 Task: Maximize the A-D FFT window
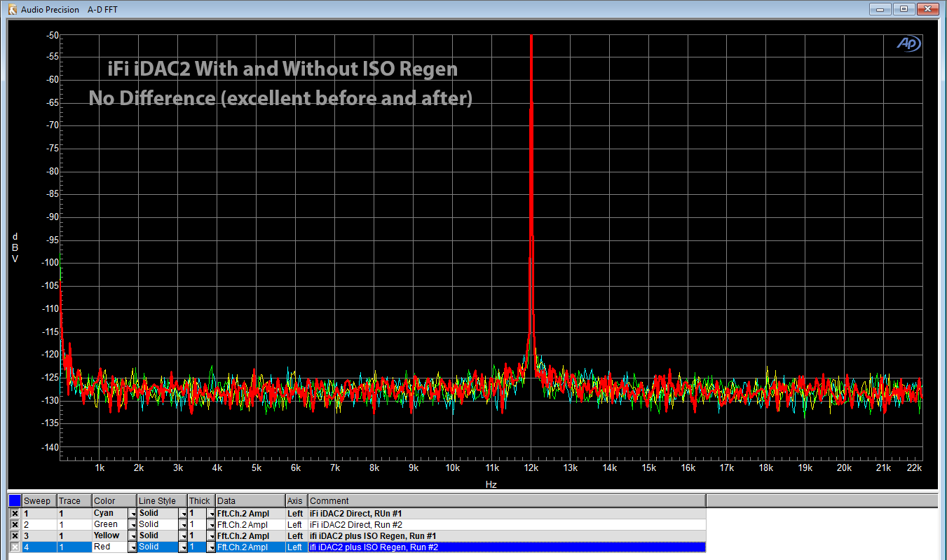[x=903, y=9]
